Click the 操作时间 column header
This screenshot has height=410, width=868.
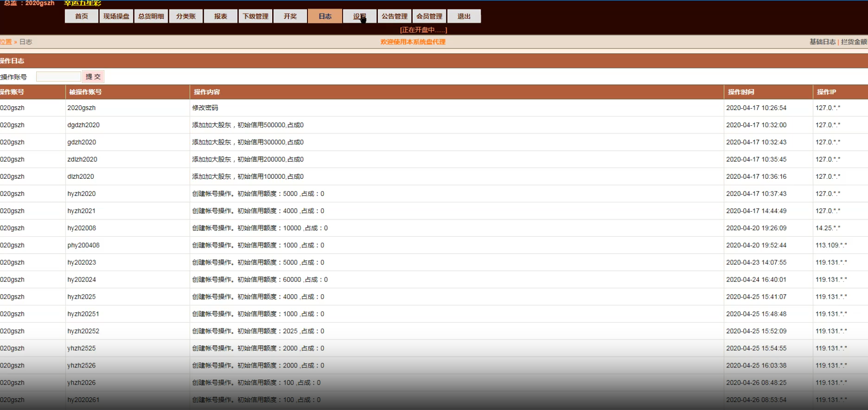(x=741, y=92)
